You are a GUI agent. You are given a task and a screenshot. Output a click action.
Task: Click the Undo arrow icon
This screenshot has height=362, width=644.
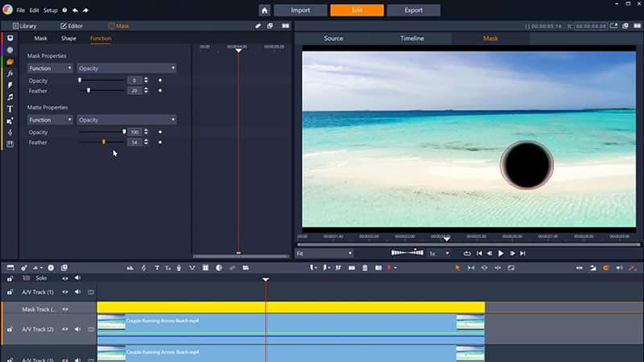pyautogui.click(x=76, y=10)
